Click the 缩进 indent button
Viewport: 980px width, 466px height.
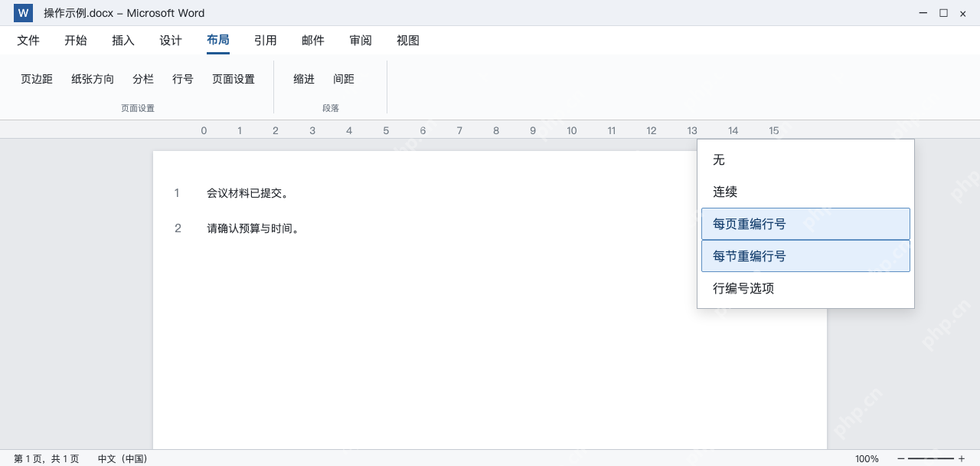click(304, 79)
